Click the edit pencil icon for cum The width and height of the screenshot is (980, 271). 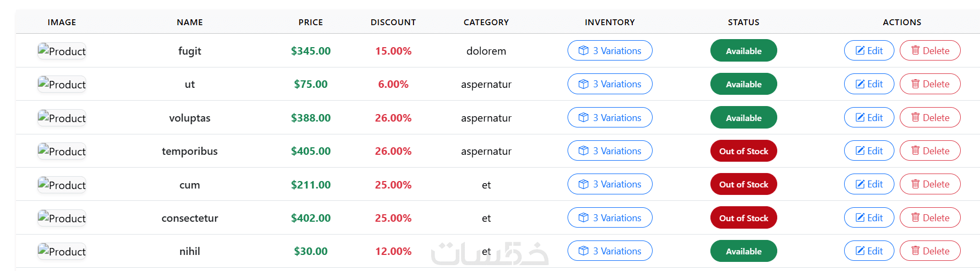860,184
